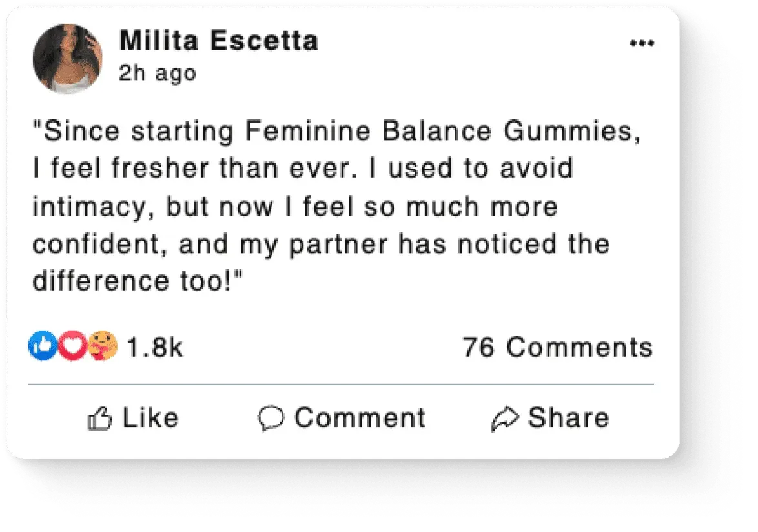Open Milita Escetta's profile name link
The image size is (758, 532).
pos(219,41)
